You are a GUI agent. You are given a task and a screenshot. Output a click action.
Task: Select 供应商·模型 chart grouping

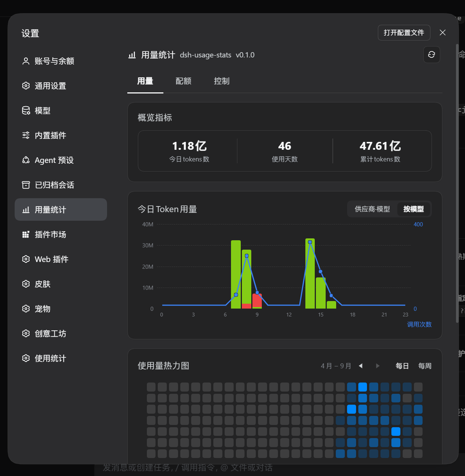pyautogui.click(x=372, y=209)
